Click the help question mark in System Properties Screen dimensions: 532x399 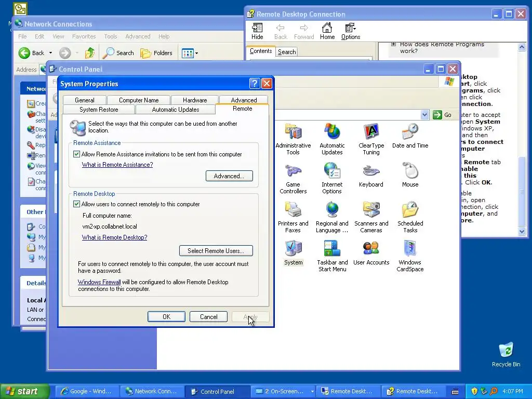(x=255, y=84)
